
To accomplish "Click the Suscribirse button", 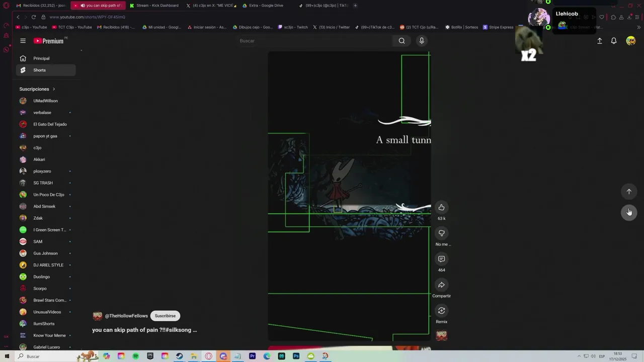I will 165,316.
